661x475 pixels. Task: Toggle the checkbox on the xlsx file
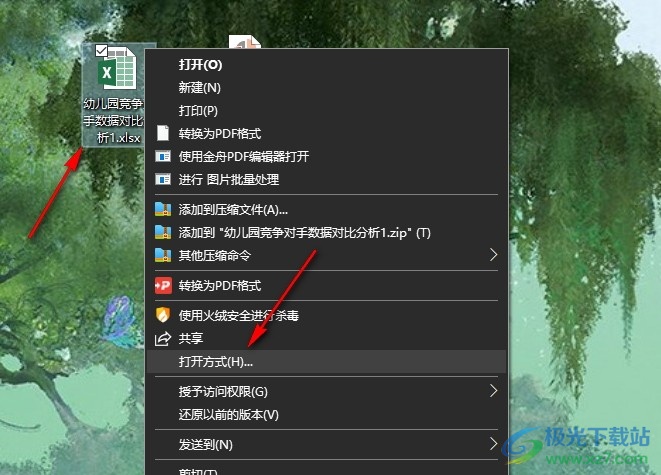coord(101,50)
